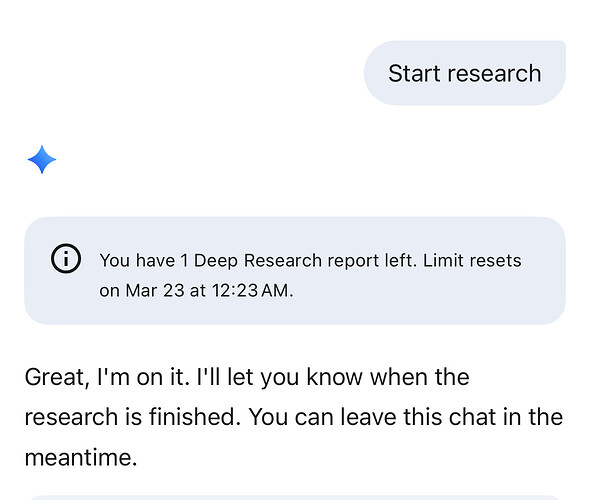The image size is (589, 500).
Task: Click the words "Deep Research" in the notice
Action: (258, 260)
